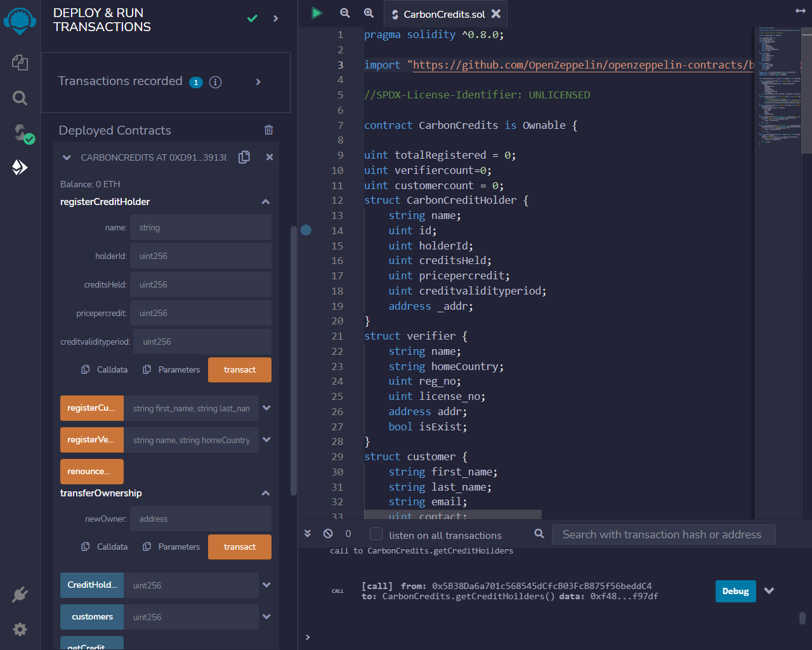This screenshot has width=812, height=650.
Task: Click transact under registerCreditHolder
Action: 240,369
